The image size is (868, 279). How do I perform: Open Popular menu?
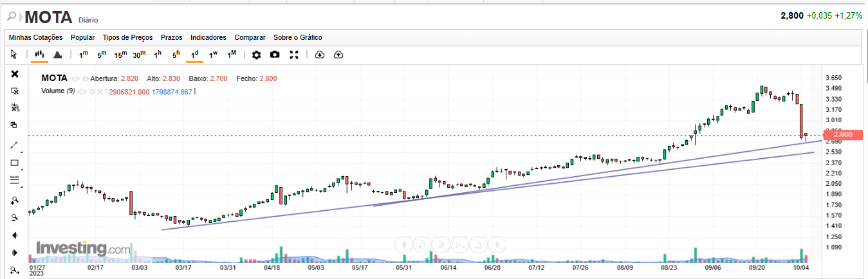coord(83,37)
